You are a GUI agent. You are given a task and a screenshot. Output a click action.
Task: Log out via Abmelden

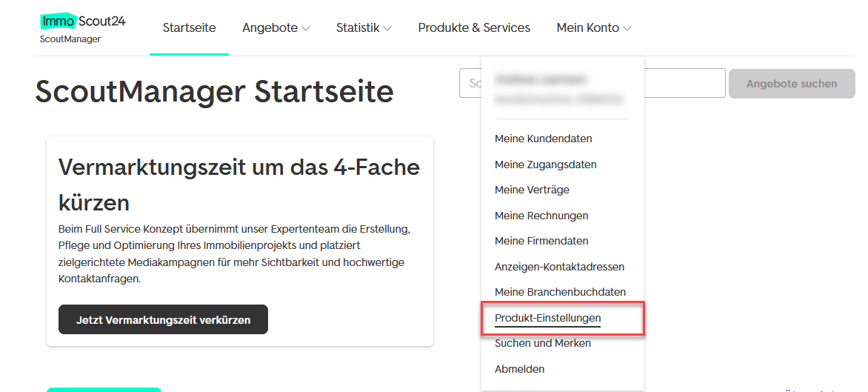tap(519, 369)
